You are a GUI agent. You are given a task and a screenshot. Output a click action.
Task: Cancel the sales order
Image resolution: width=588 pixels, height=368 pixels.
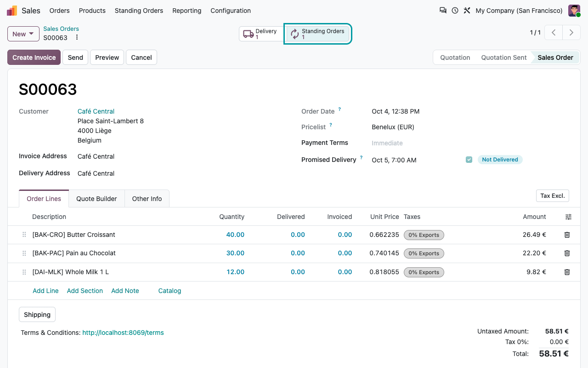click(141, 57)
